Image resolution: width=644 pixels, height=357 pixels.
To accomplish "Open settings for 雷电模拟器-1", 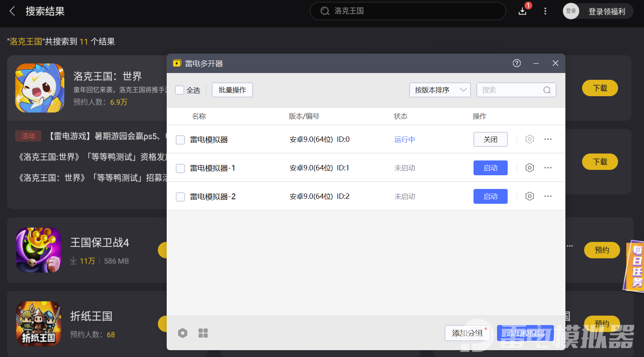I will click(x=529, y=168).
